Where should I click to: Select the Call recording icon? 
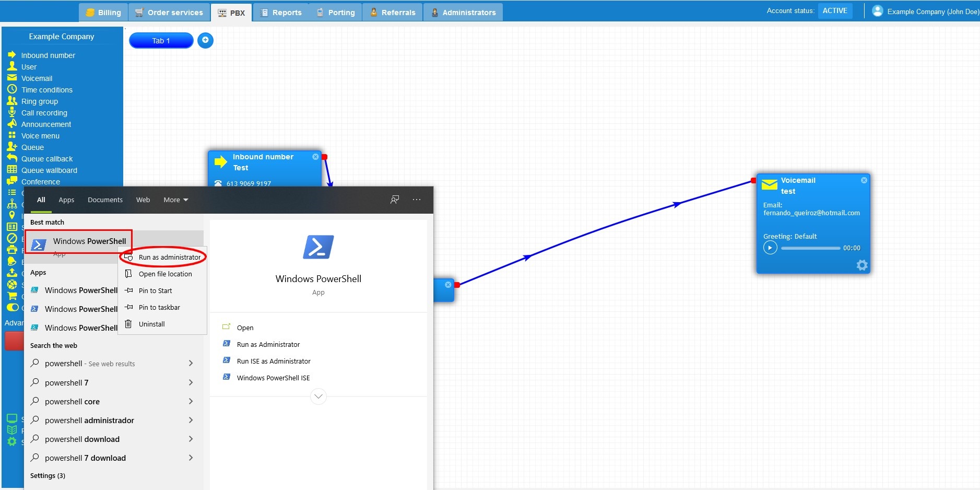[43, 112]
